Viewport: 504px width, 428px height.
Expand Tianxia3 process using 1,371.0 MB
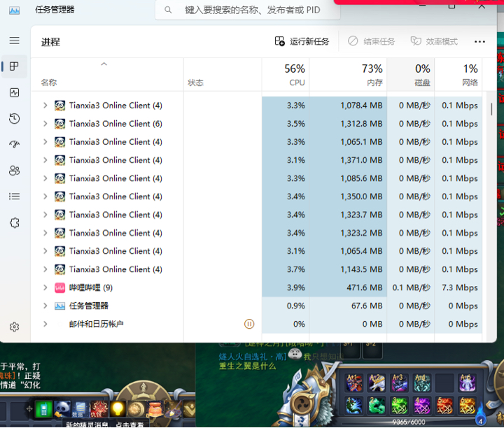45,160
